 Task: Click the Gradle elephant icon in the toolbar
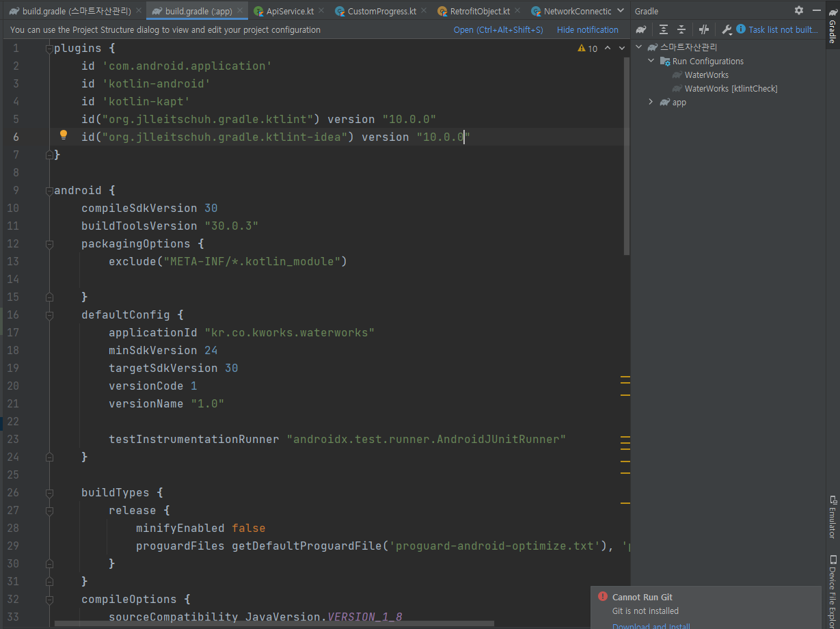coord(641,29)
